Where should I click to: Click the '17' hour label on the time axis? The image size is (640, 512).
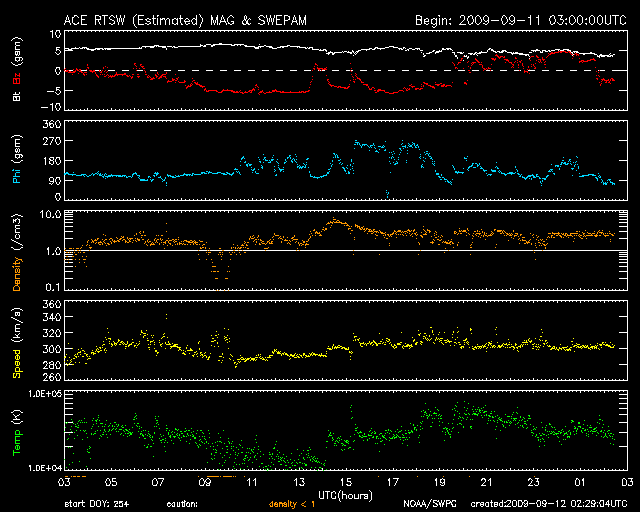point(393,482)
